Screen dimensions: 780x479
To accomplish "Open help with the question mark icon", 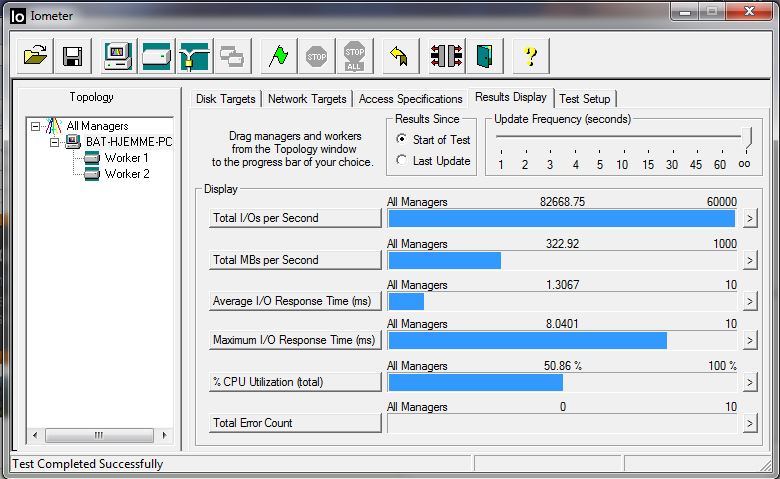I will (531, 56).
